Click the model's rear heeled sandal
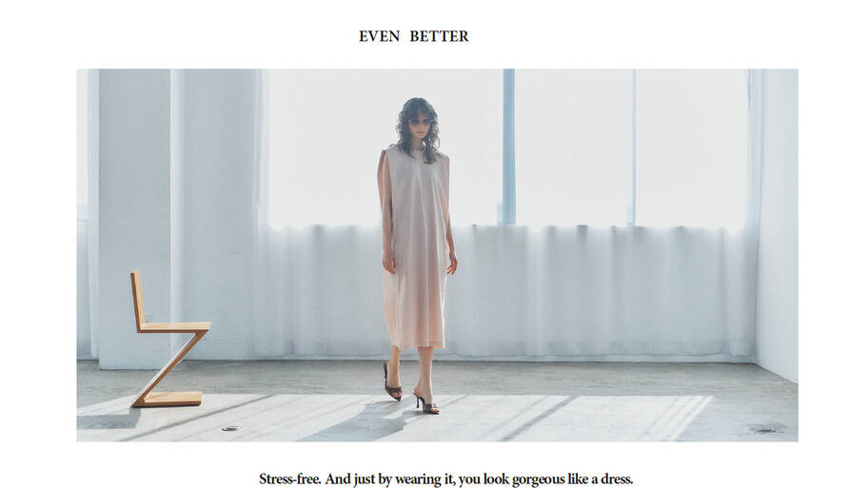The height and width of the screenshot is (488, 868). coord(392,381)
